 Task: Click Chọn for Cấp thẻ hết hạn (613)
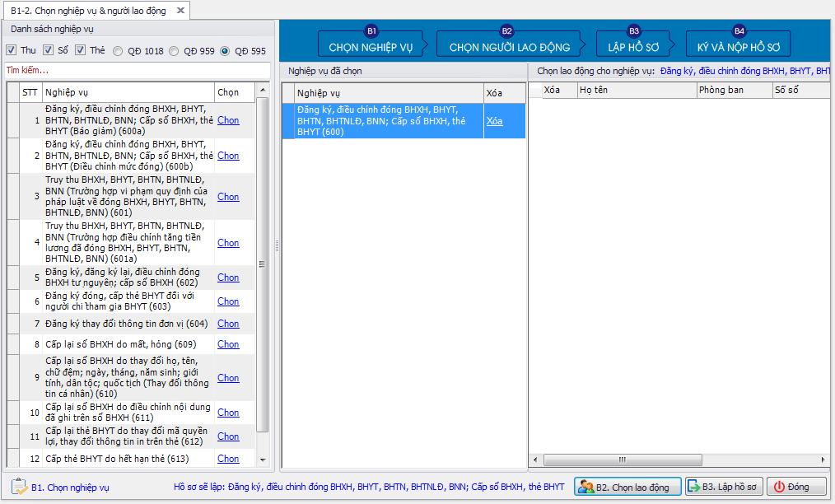[228, 459]
